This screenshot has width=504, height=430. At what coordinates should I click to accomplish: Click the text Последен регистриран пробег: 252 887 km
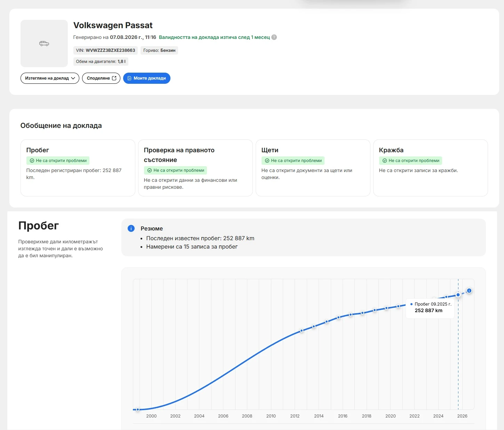pyautogui.click(x=74, y=174)
